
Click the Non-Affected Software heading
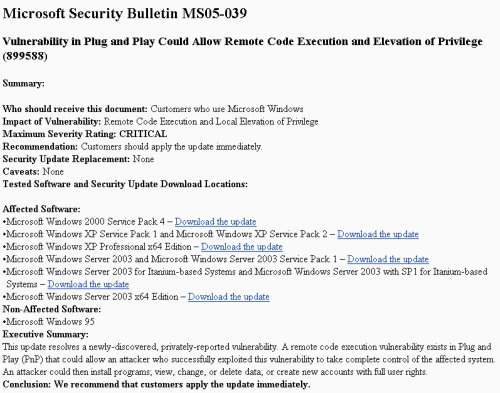click(x=52, y=309)
